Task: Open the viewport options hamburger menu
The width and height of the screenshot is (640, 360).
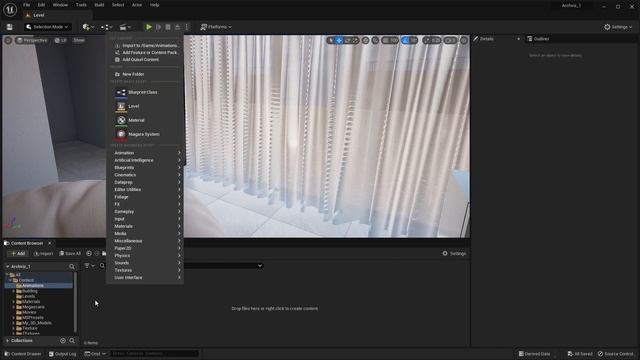Action: pyautogui.click(x=8, y=40)
